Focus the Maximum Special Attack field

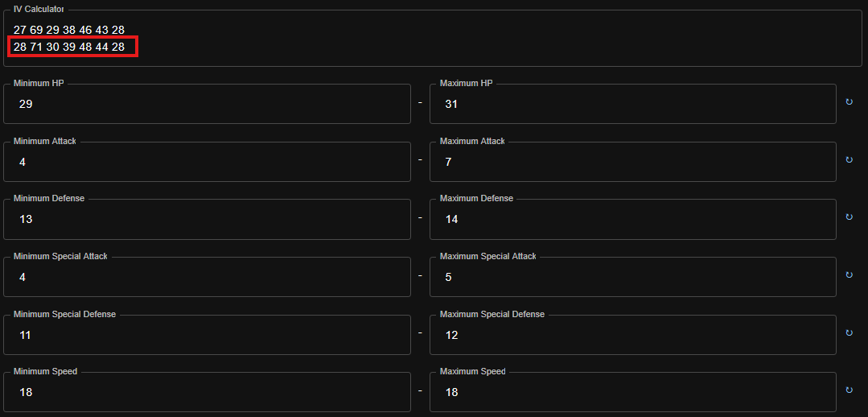632,278
